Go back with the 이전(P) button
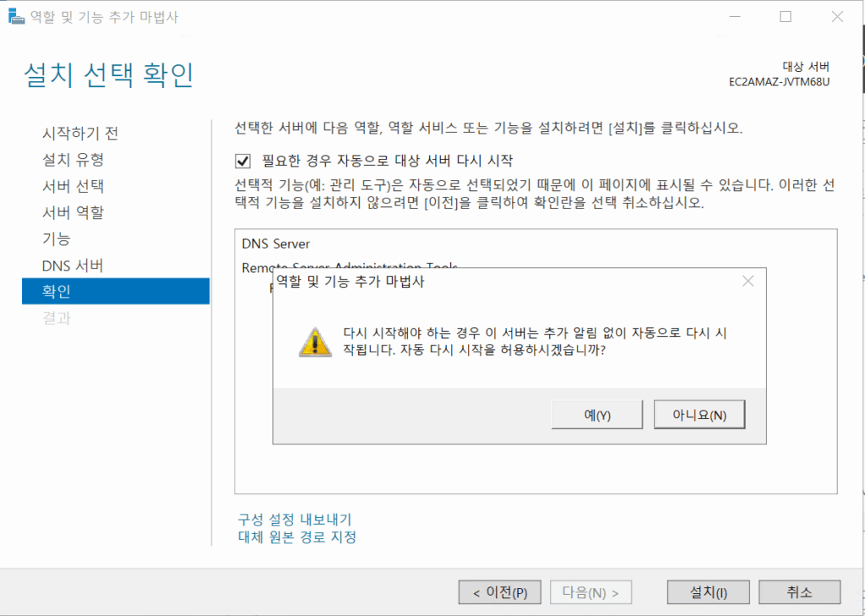This screenshot has height=616, width=865. pyautogui.click(x=499, y=592)
